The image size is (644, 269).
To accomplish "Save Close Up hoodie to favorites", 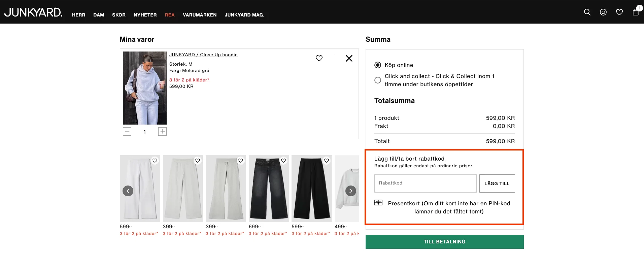I will 319,58.
